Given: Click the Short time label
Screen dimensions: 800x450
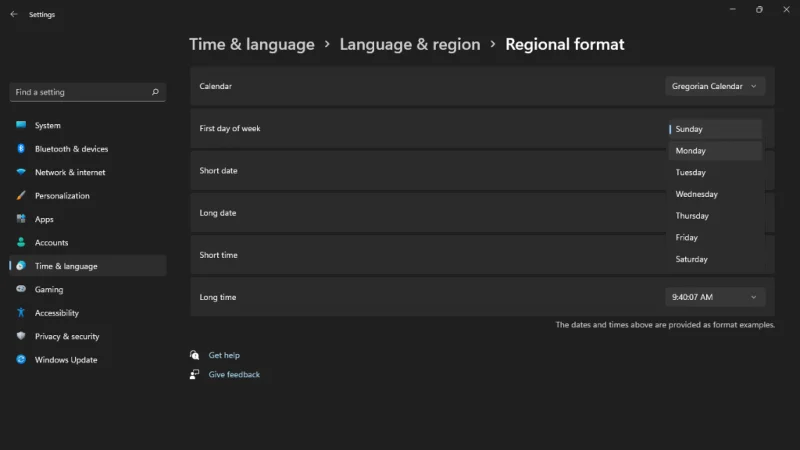Looking at the screenshot, I should [218, 255].
